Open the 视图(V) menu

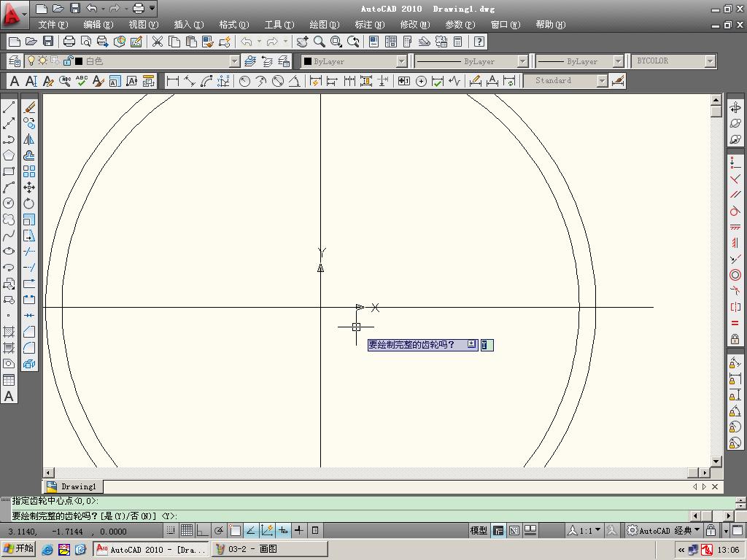tap(144, 25)
